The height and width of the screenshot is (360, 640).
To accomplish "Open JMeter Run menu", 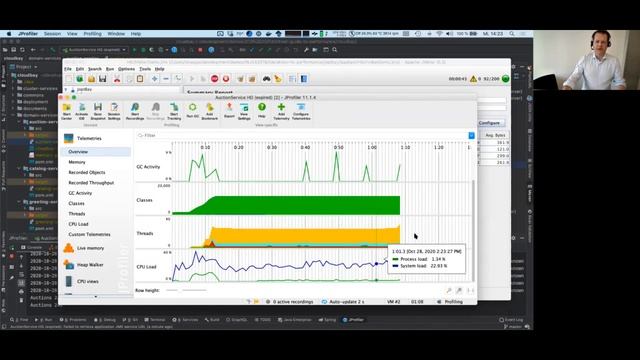I will coord(110,69).
